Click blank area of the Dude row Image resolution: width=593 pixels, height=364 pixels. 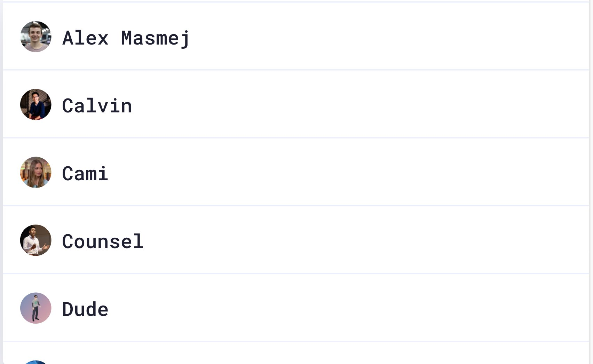348,308
